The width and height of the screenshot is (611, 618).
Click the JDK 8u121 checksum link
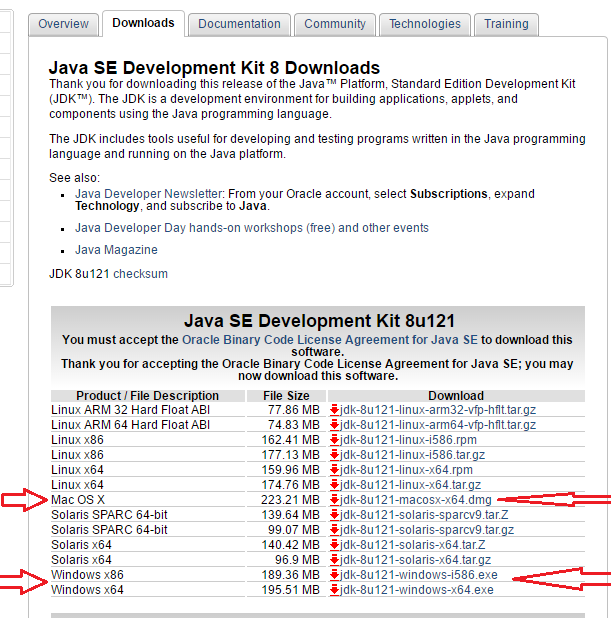click(x=140, y=274)
